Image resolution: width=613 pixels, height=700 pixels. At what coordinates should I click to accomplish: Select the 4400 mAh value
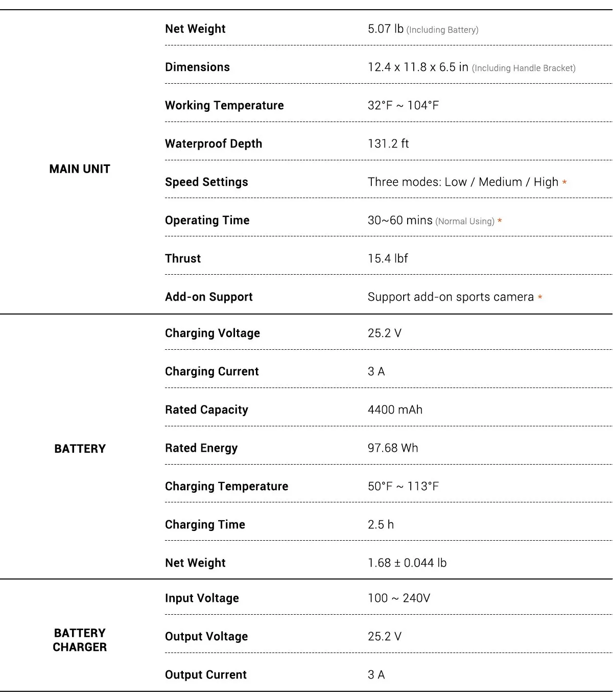[395, 410]
